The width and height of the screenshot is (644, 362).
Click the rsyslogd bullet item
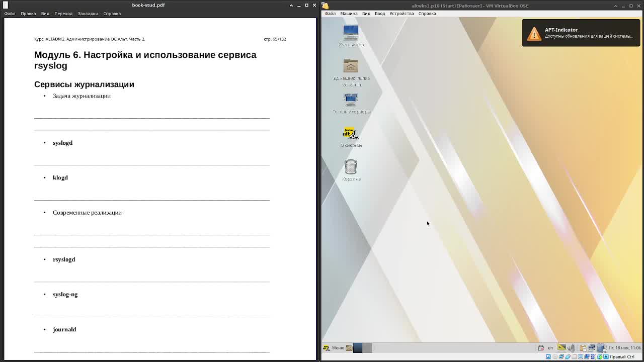(x=64, y=259)
